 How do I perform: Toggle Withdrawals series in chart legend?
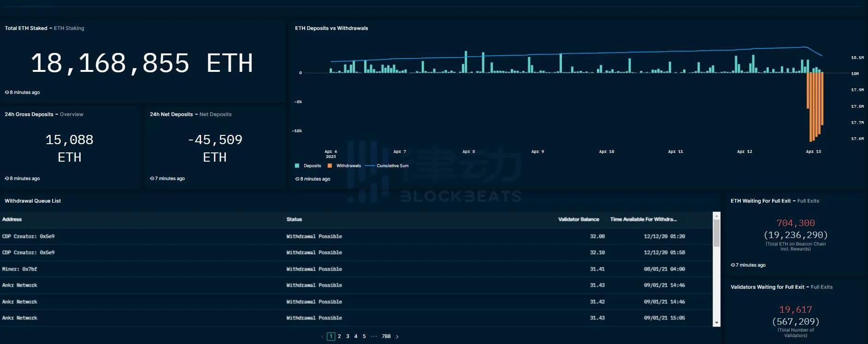pos(344,166)
